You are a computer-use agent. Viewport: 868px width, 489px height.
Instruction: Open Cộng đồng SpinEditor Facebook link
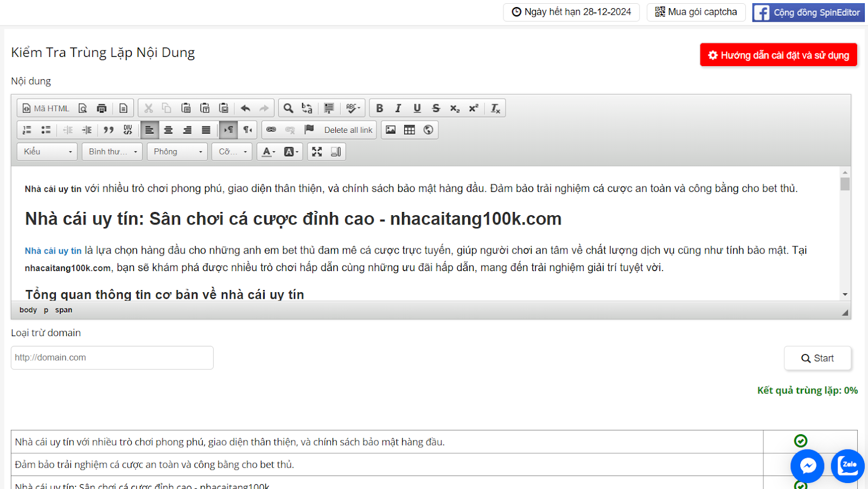(808, 12)
